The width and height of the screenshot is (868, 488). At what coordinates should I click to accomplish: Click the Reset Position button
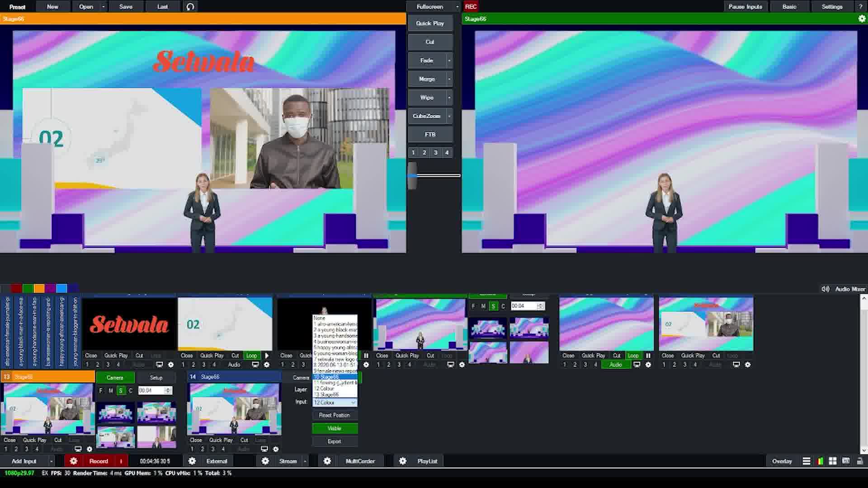(x=335, y=415)
